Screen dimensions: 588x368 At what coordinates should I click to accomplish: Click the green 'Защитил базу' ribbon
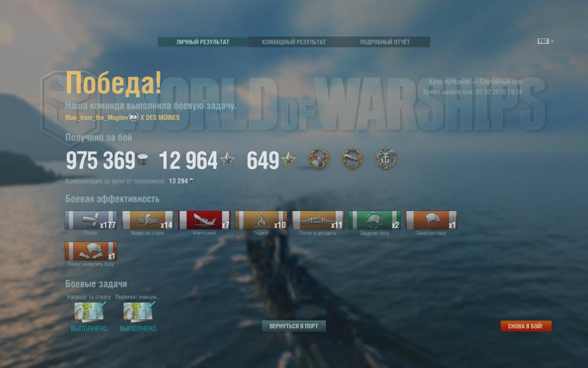coord(375,220)
